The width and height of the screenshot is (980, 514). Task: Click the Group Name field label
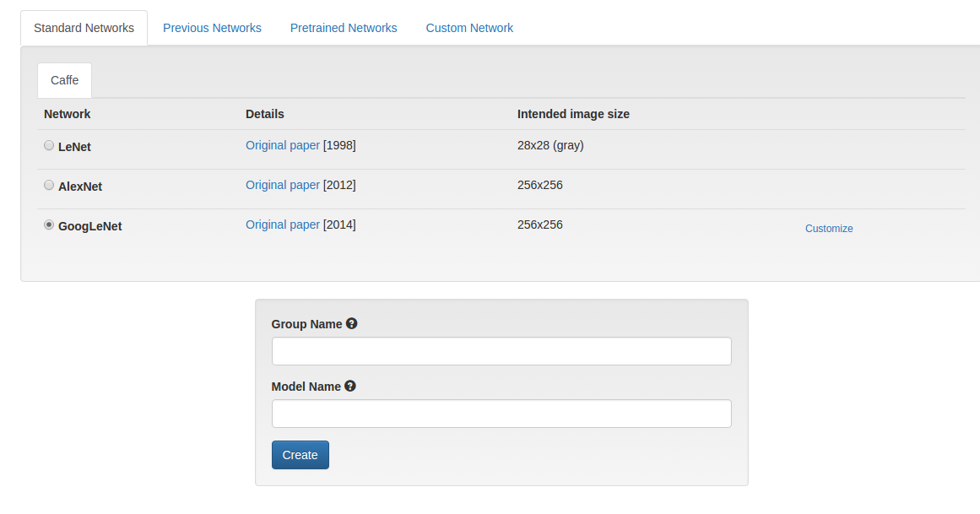click(x=306, y=324)
